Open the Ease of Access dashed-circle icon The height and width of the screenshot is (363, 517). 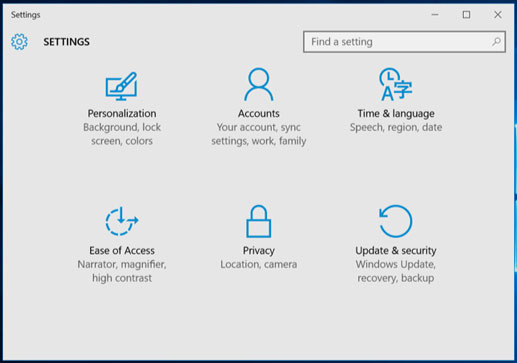click(x=122, y=221)
